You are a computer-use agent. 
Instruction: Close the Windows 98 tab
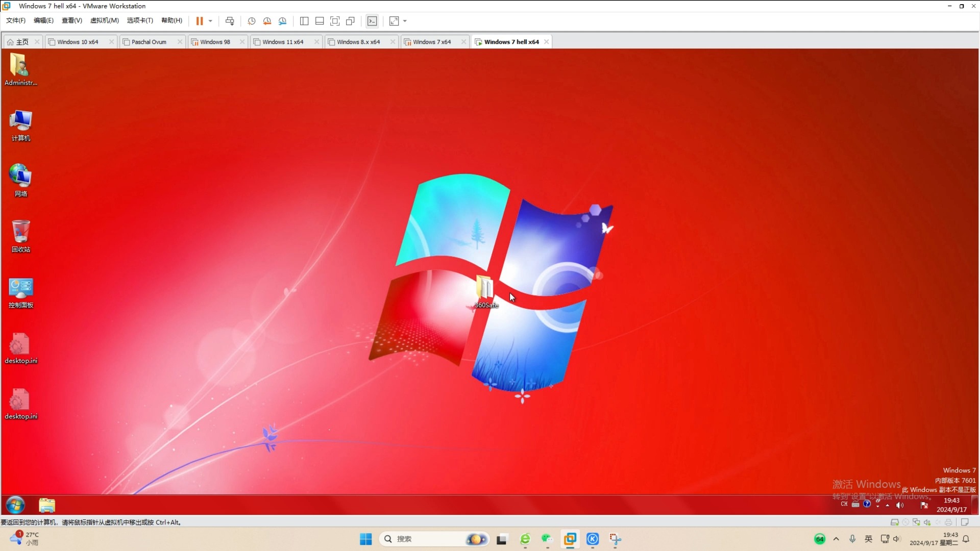242,42
